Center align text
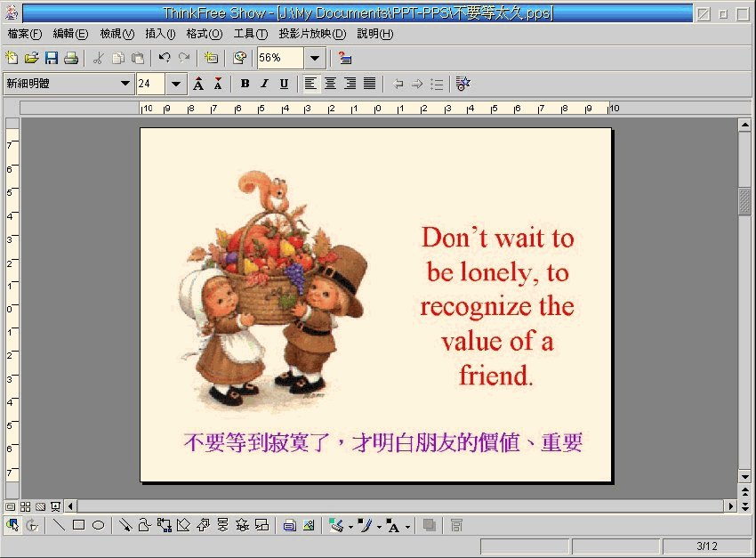 click(x=330, y=84)
